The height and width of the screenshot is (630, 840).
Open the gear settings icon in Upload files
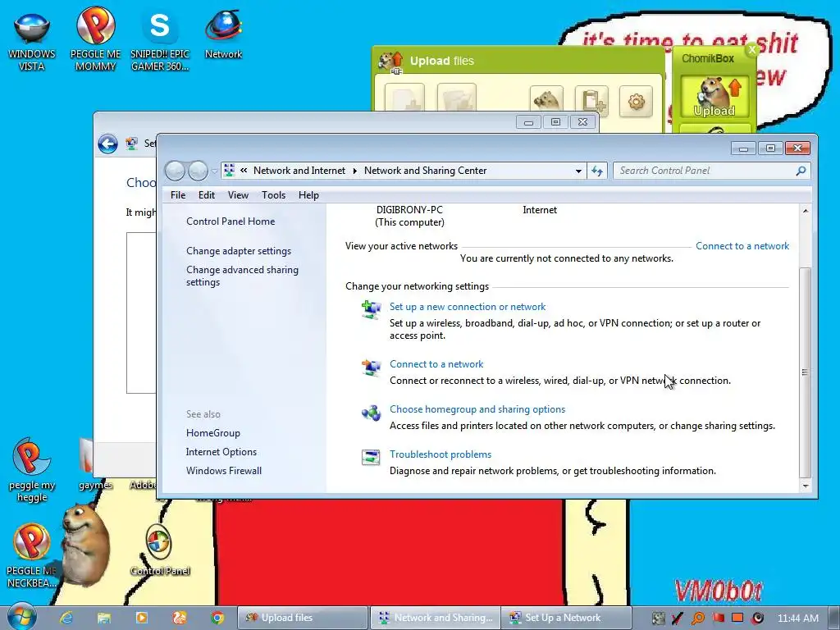(x=636, y=101)
